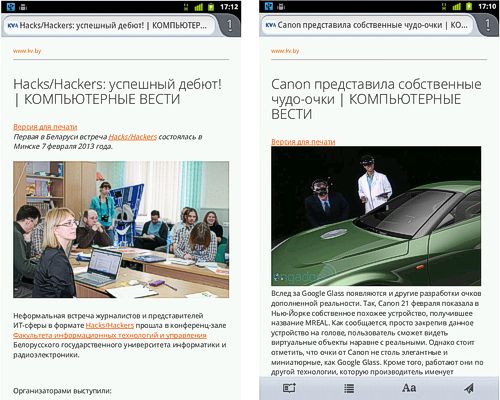
Task: Follow Hacks/Hackers link in body paragraph
Action: coord(110,325)
